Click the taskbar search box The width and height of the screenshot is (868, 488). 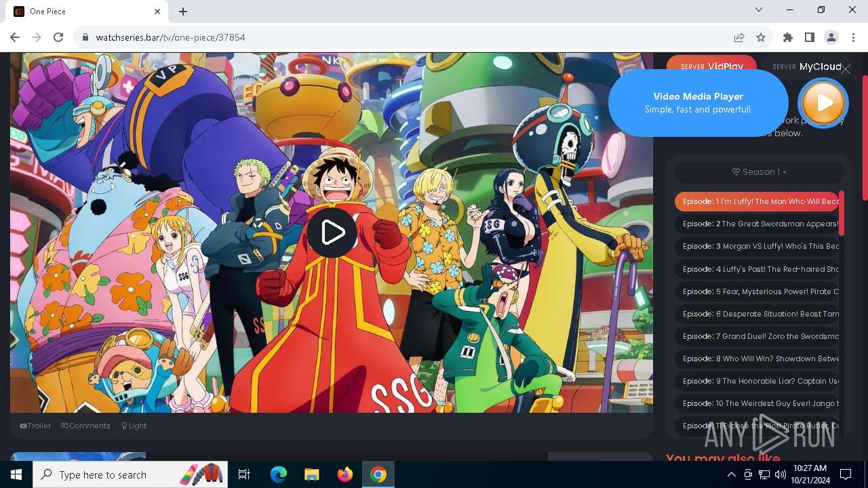click(131, 474)
